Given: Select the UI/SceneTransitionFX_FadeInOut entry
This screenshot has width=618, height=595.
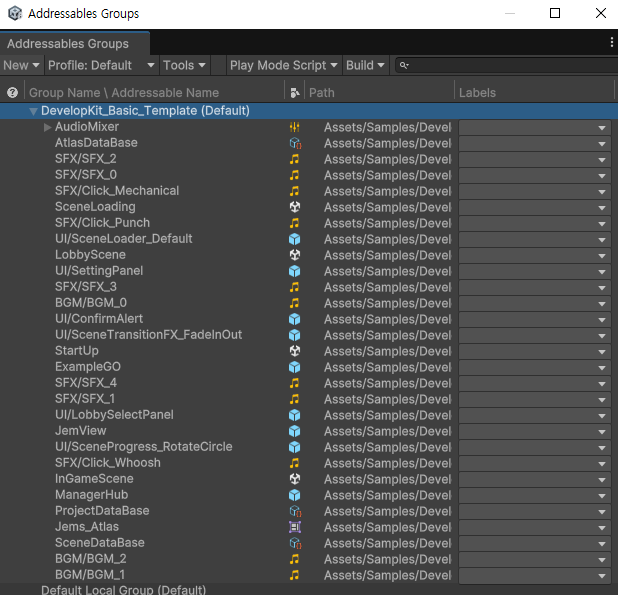Looking at the screenshot, I should point(148,335).
